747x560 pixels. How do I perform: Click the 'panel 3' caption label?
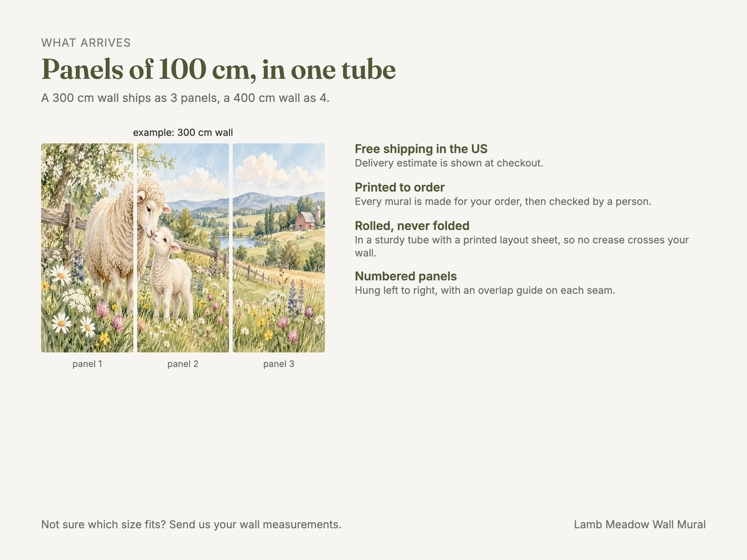[279, 364]
